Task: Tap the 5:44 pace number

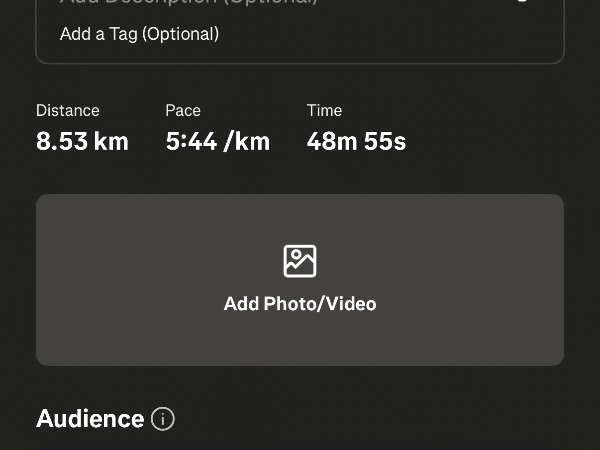Action: coord(191,142)
